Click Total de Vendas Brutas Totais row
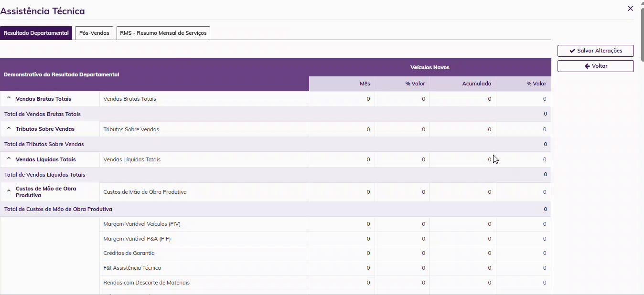644x295 pixels. (275, 114)
